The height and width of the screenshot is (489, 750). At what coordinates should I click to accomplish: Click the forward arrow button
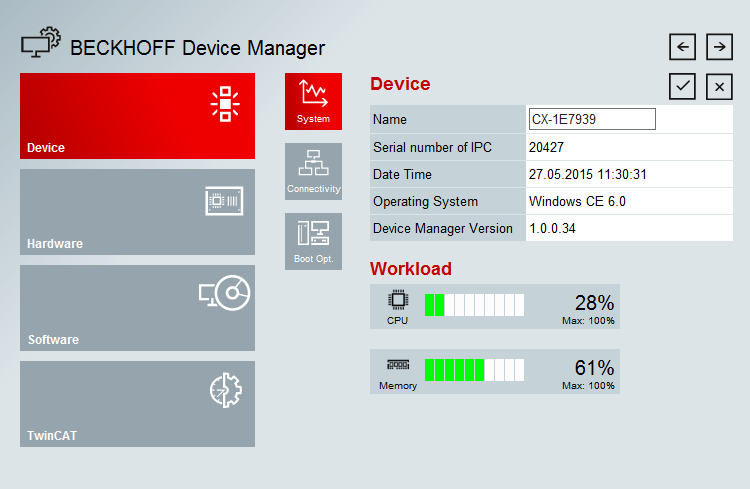(719, 47)
